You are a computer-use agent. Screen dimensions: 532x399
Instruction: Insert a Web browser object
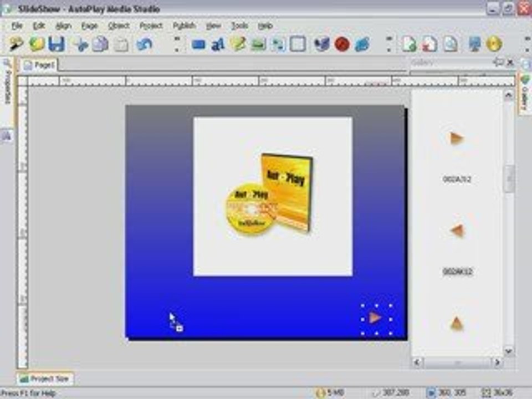pyautogui.click(x=362, y=44)
